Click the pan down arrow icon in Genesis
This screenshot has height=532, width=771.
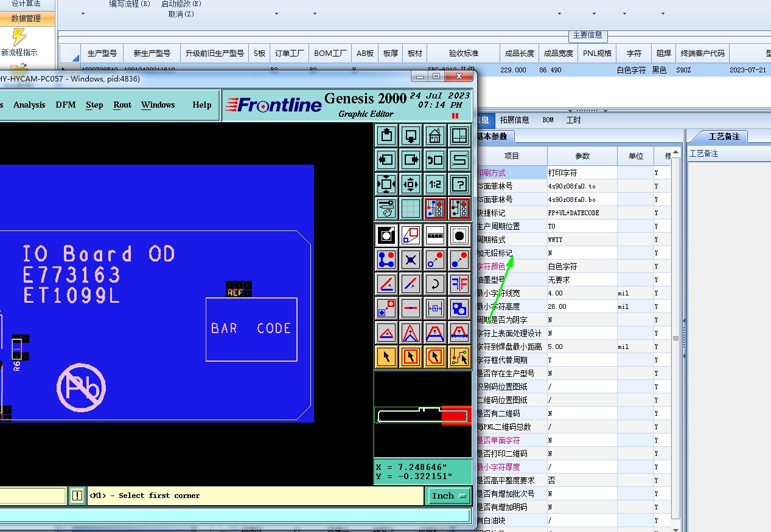point(411,135)
